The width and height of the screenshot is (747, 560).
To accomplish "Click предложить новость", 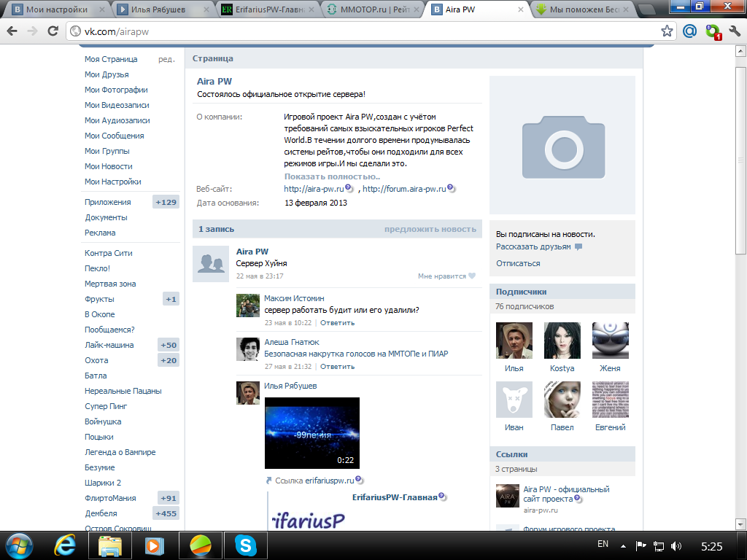I will tap(430, 229).
